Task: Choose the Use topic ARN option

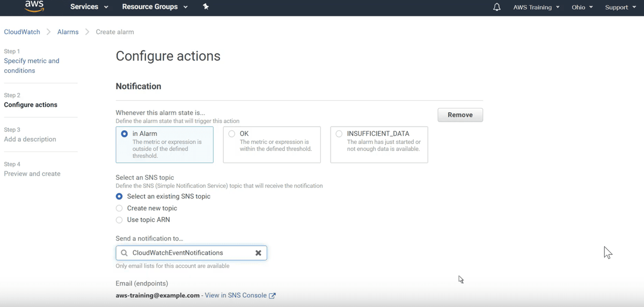Action: click(119, 220)
